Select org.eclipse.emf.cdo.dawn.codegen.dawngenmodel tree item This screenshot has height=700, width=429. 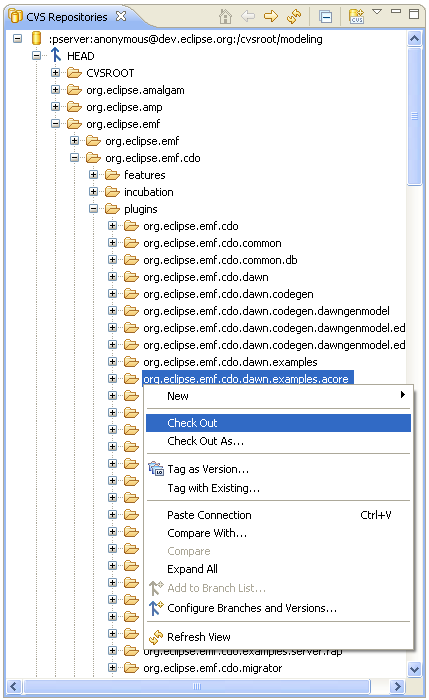point(266,311)
